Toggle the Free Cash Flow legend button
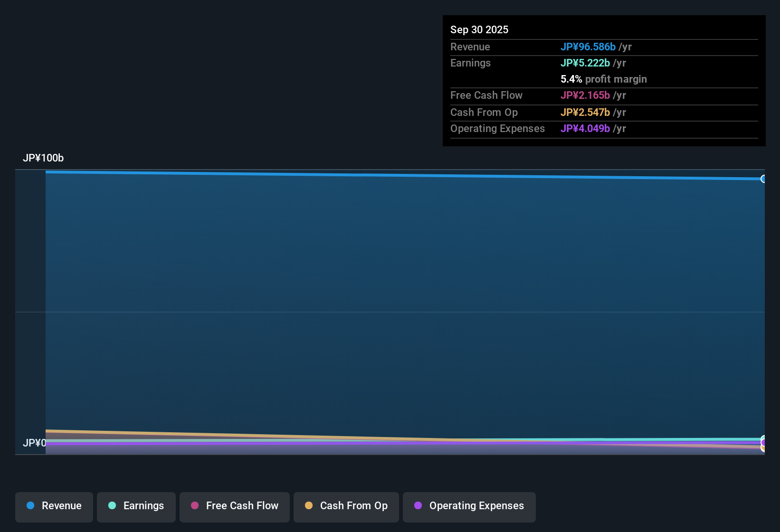This screenshot has width=780, height=532. point(235,507)
